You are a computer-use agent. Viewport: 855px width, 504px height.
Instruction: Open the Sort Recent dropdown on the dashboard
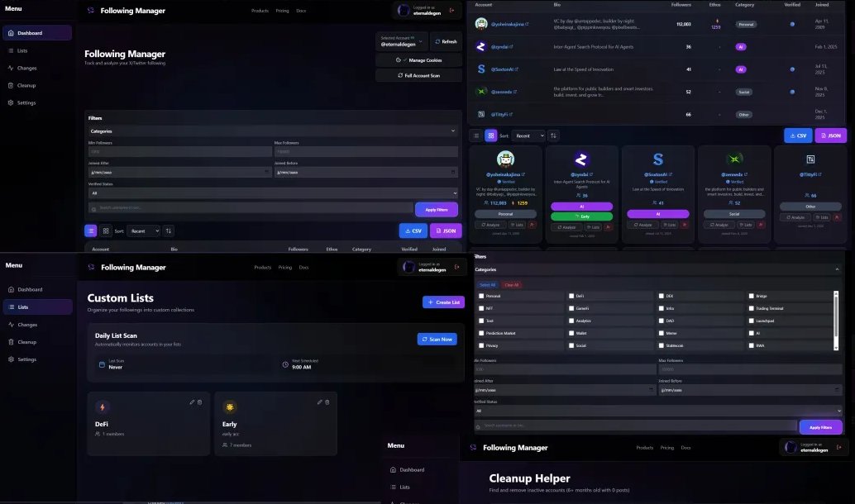(144, 231)
